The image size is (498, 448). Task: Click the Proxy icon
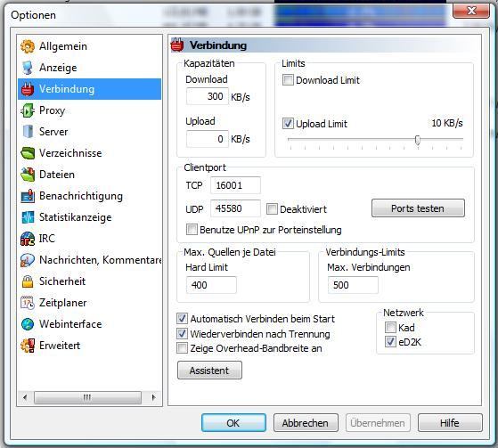coord(28,110)
